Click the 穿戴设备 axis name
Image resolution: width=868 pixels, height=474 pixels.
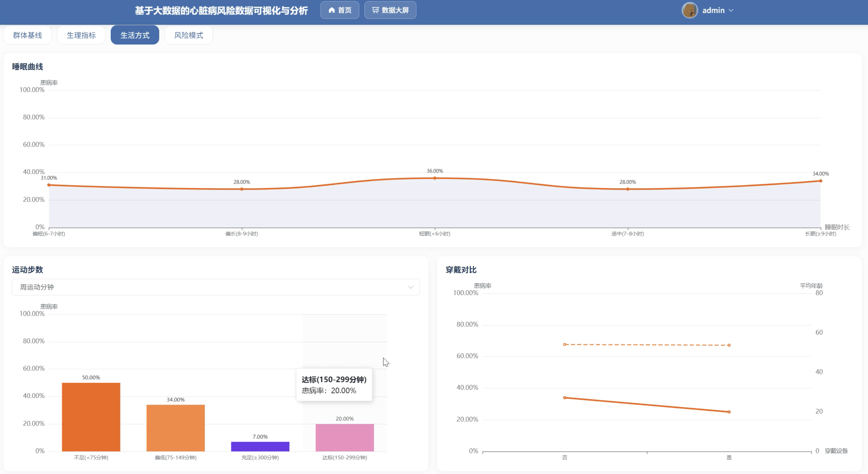click(x=836, y=451)
